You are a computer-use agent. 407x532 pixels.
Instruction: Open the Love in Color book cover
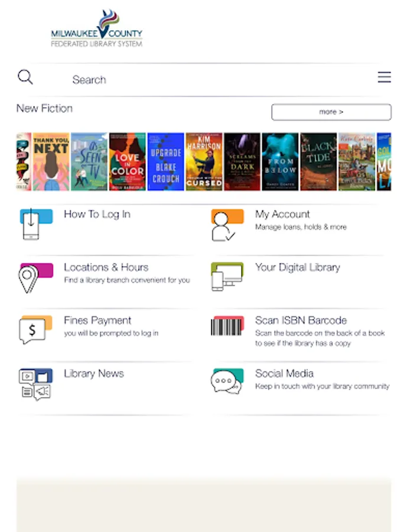tap(128, 161)
